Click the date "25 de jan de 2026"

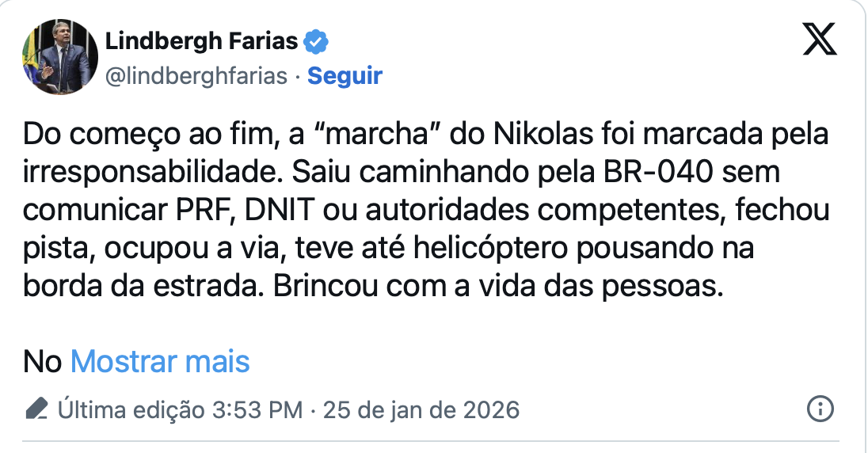(419, 410)
